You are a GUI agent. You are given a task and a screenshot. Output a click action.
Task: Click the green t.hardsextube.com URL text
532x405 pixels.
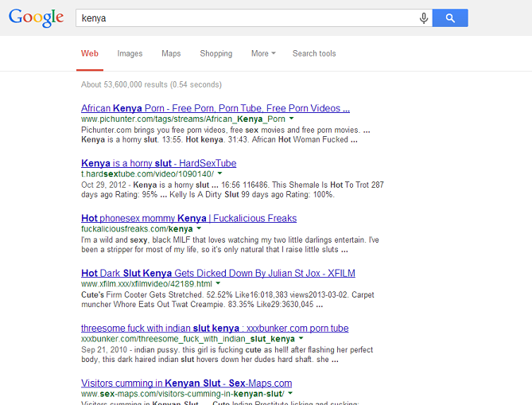pos(148,173)
